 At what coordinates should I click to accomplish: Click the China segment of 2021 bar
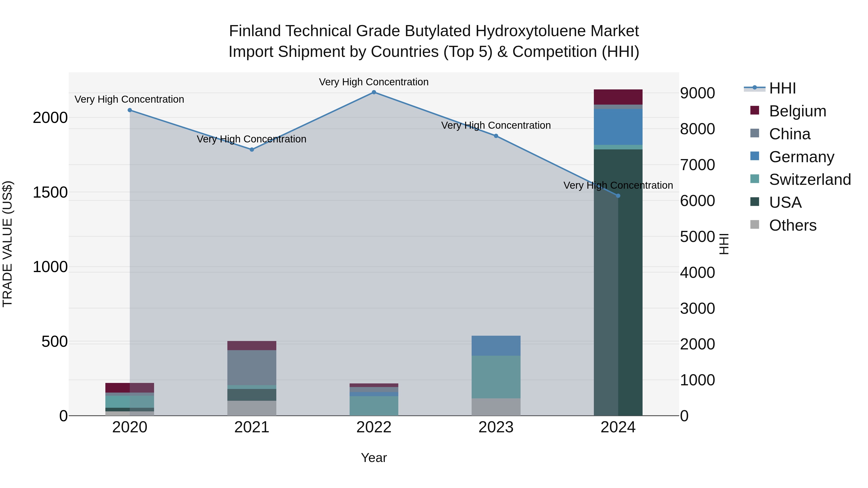pyautogui.click(x=252, y=368)
